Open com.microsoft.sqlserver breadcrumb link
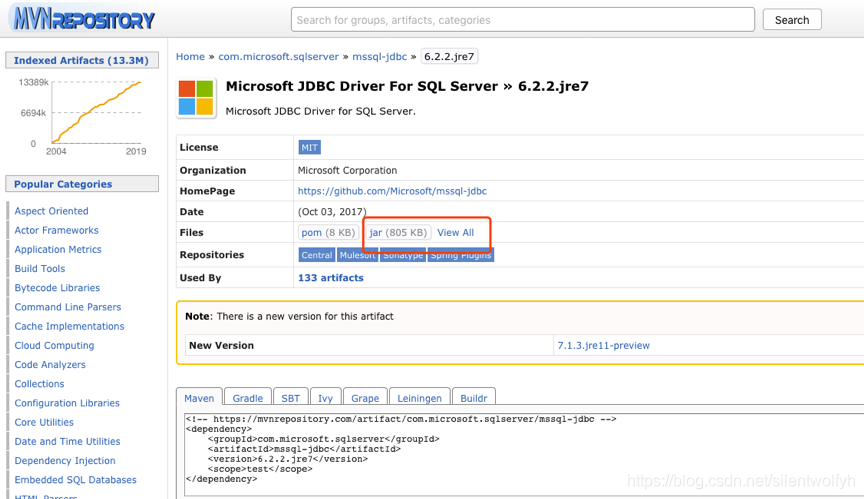Image resolution: width=864 pixels, height=499 pixels. click(x=278, y=56)
